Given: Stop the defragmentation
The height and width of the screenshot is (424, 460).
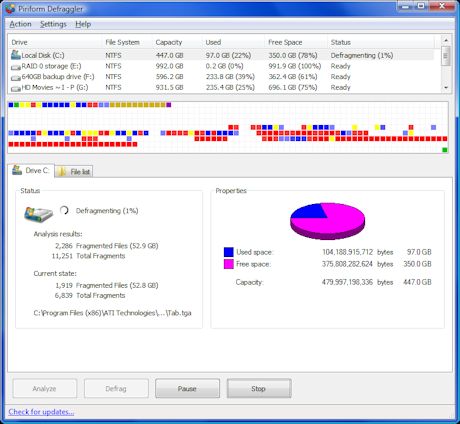Looking at the screenshot, I should (x=259, y=388).
